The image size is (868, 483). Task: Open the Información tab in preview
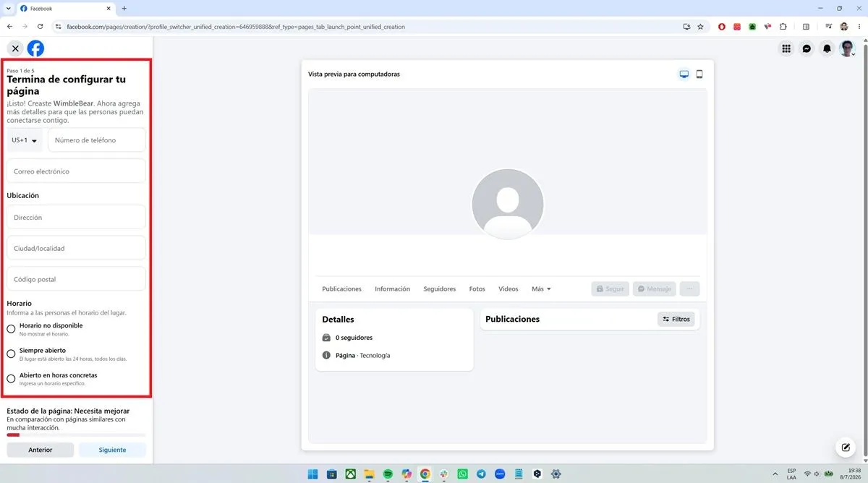click(392, 288)
